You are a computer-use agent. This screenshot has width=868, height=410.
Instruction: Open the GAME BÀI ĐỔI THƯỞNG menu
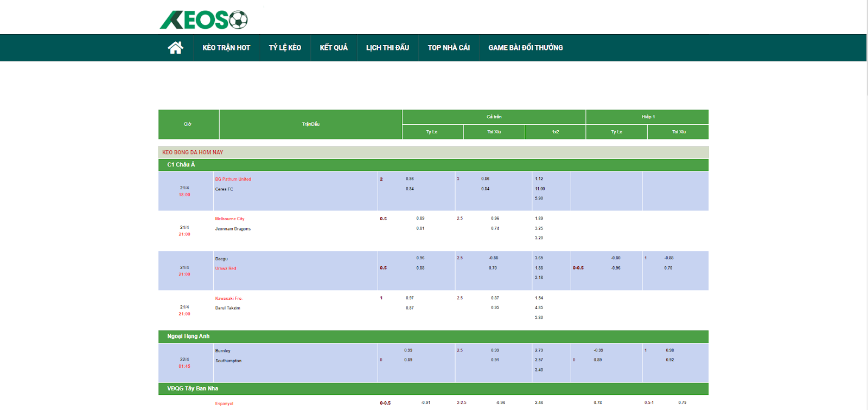pyautogui.click(x=526, y=48)
